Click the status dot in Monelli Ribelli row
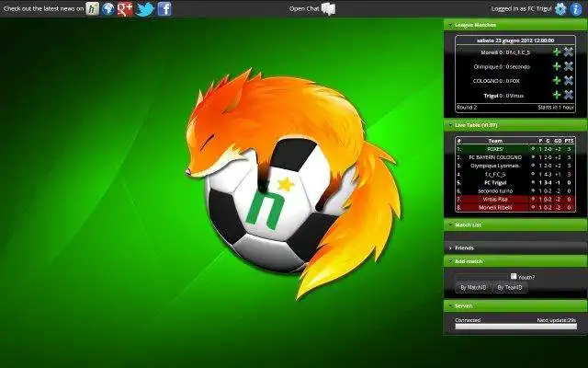Image resolution: width=588 pixels, height=368 pixels. (x=533, y=207)
